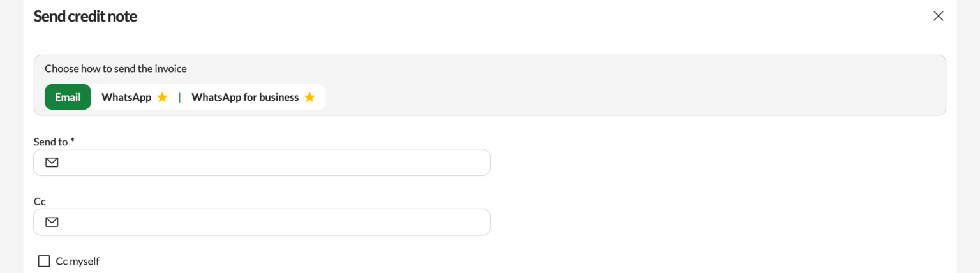The height and width of the screenshot is (273, 980).
Task: Enable the Cc myself checkbox
Action: click(x=44, y=261)
